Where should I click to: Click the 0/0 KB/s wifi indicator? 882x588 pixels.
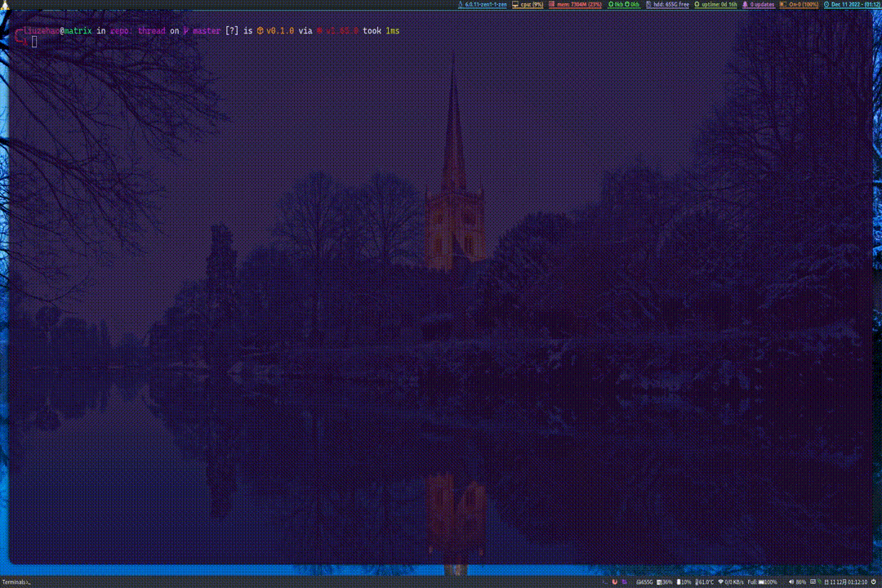(x=731, y=581)
